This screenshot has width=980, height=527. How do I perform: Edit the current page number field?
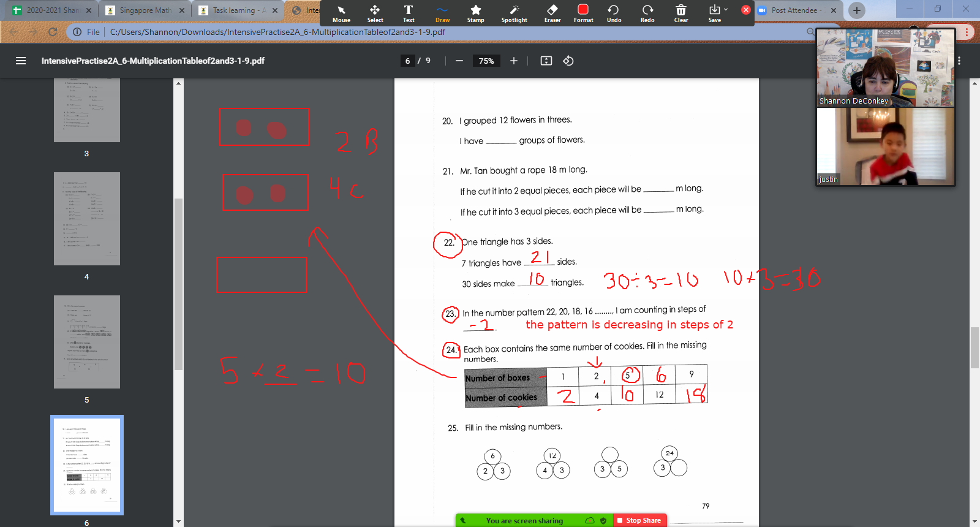pyautogui.click(x=407, y=61)
